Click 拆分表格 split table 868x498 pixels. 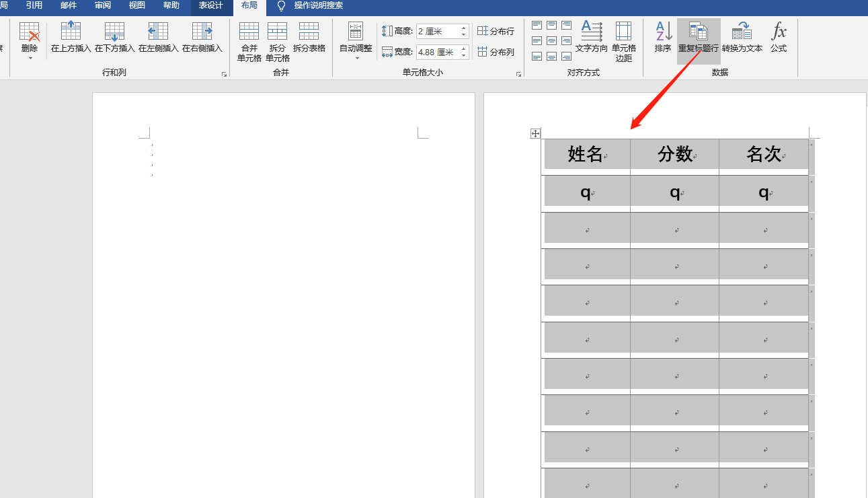pyautogui.click(x=309, y=37)
